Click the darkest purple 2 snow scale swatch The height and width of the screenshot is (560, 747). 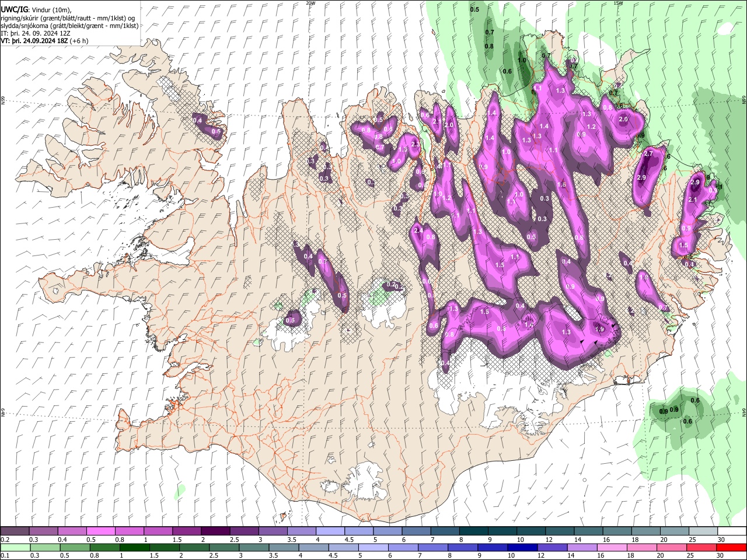tap(215, 531)
